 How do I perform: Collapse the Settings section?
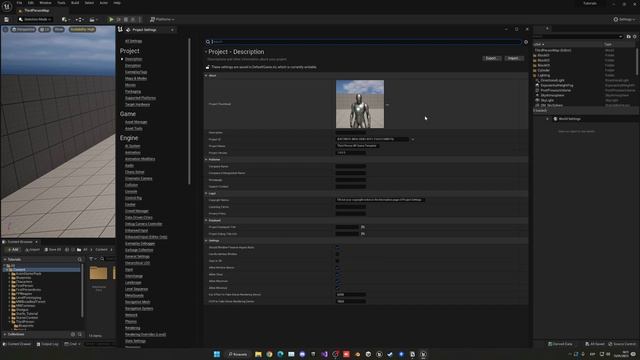click(x=206, y=241)
